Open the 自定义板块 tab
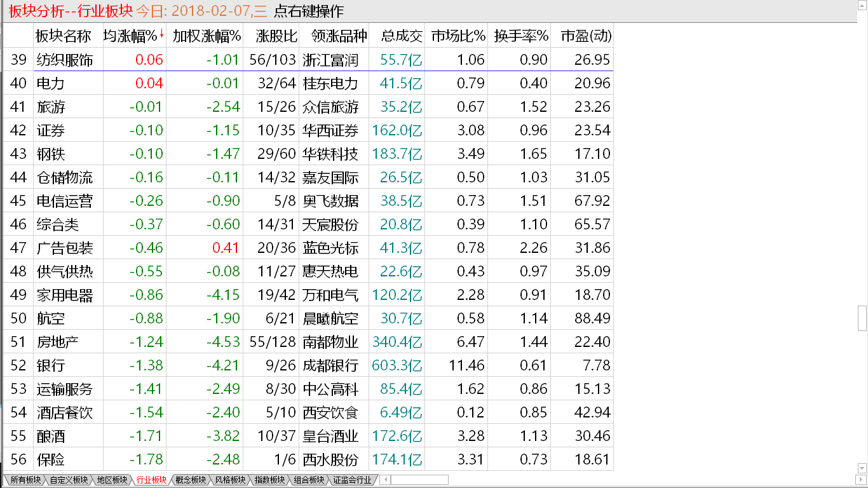This screenshot has height=488, width=868. (x=69, y=480)
